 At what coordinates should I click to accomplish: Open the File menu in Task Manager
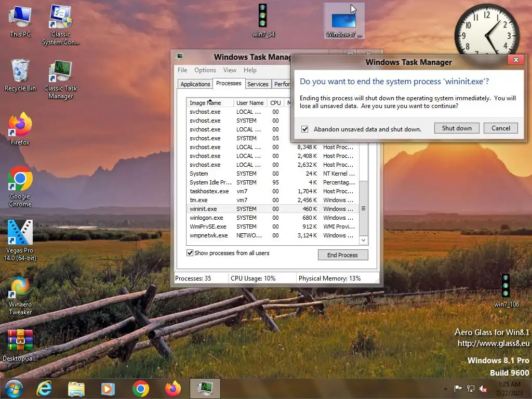coord(182,70)
